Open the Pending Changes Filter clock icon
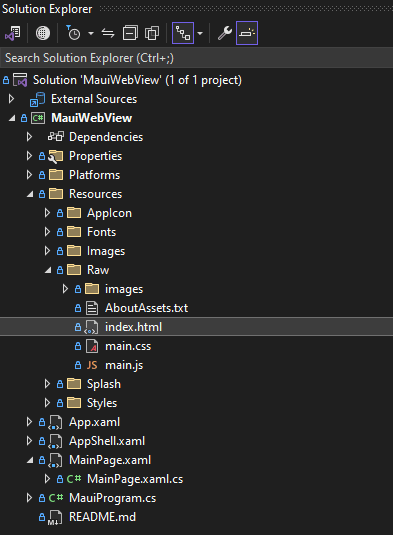 (73, 33)
